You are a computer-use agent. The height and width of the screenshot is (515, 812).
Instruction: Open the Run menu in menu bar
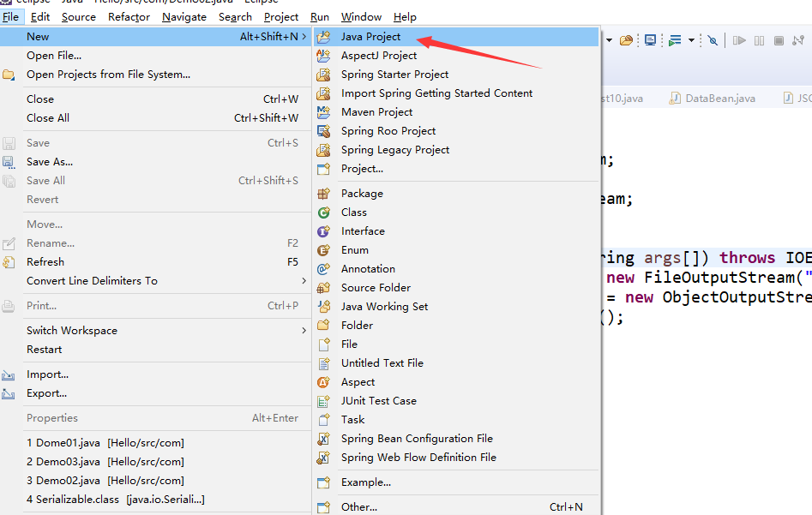[320, 16]
